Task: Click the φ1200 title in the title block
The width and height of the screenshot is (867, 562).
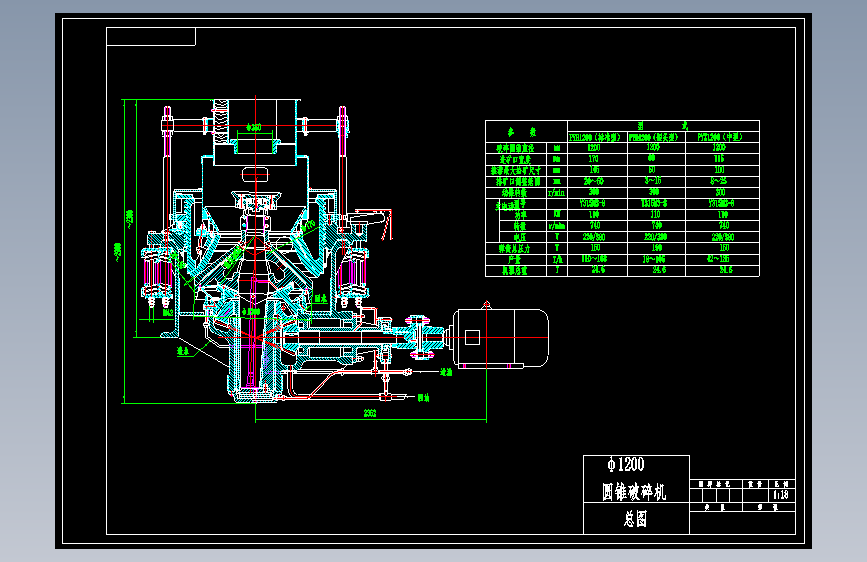Action: [x=625, y=464]
